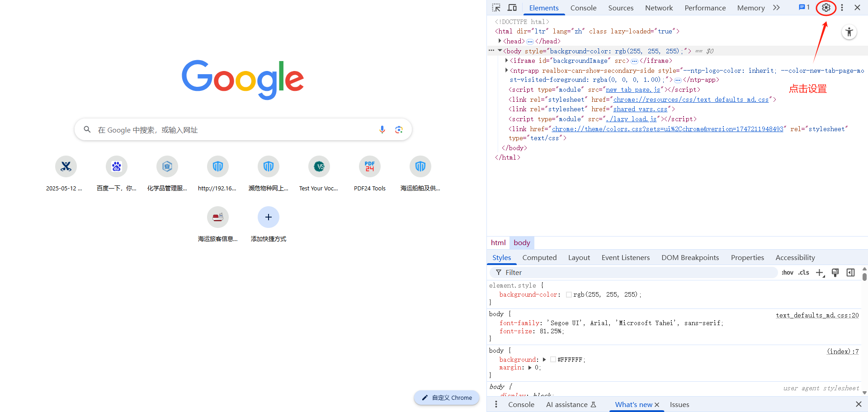Screen dimensions: 868x412
Task: Expand the ntp-app element node
Action: coord(506,71)
